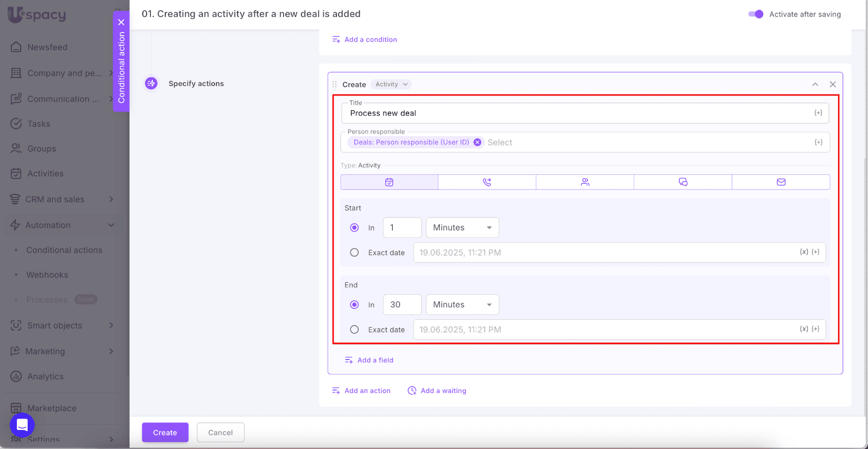The image size is (868, 449).
Task: Open Conditional actions in the sidebar
Action: pyautogui.click(x=64, y=250)
